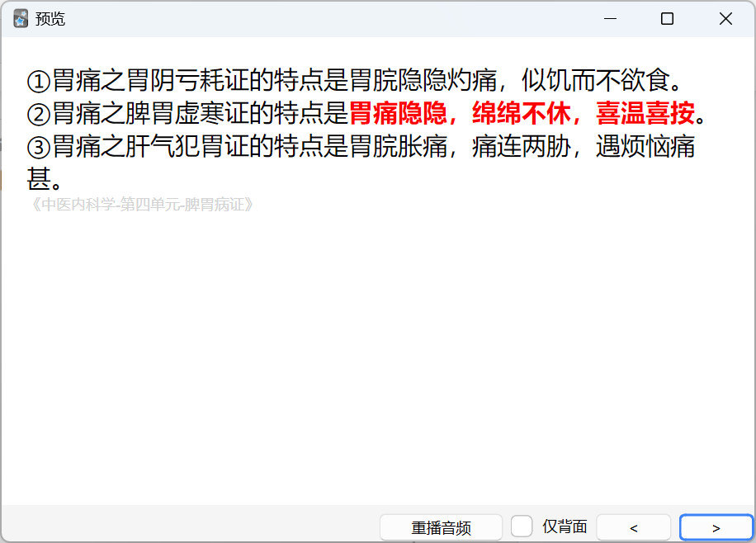Go to next card with > button
This screenshot has width=756, height=543.
(716, 527)
